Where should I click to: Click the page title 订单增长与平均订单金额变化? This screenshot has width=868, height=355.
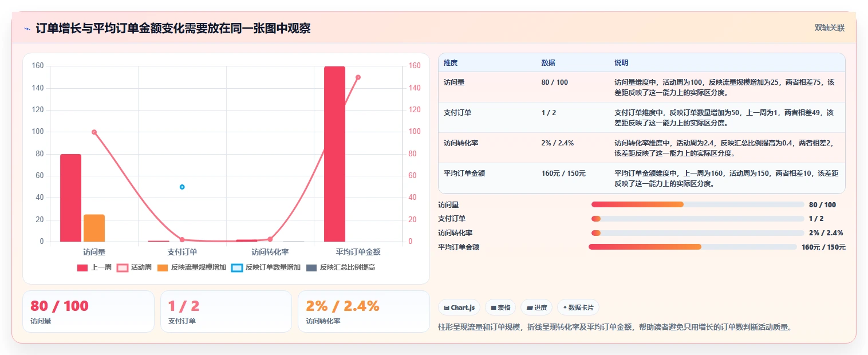173,29
